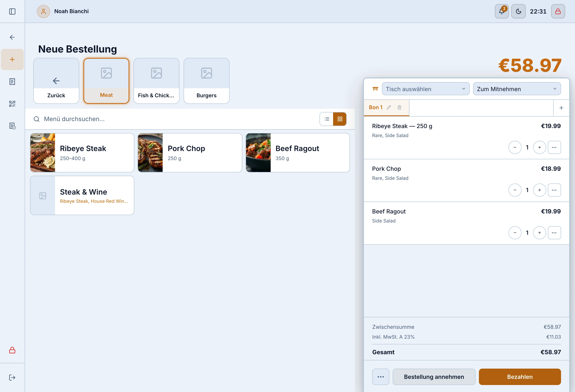Open the QR code sidebar icon
Viewport: 575px width, 392px height.
(12, 104)
